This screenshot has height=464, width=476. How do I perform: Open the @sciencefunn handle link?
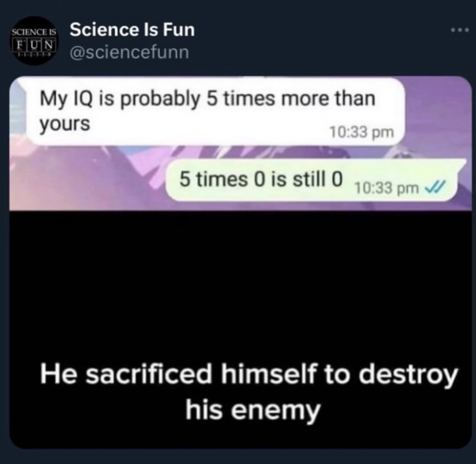[x=129, y=53]
